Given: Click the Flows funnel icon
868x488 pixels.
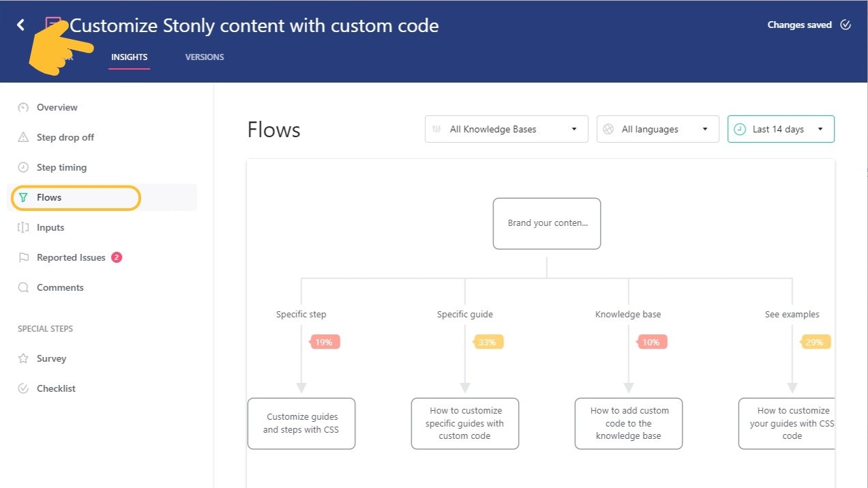Looking at the screenshot, I should pos(24,197).
